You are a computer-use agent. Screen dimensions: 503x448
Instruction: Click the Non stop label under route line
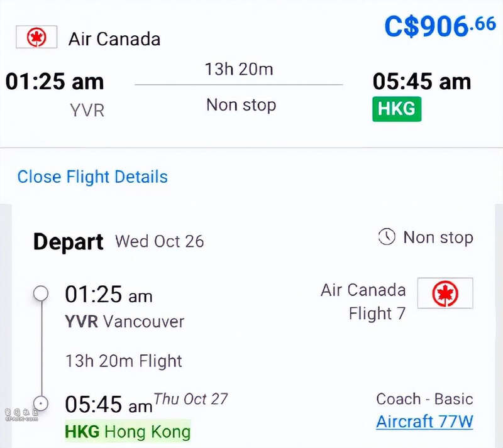(241, 105)
